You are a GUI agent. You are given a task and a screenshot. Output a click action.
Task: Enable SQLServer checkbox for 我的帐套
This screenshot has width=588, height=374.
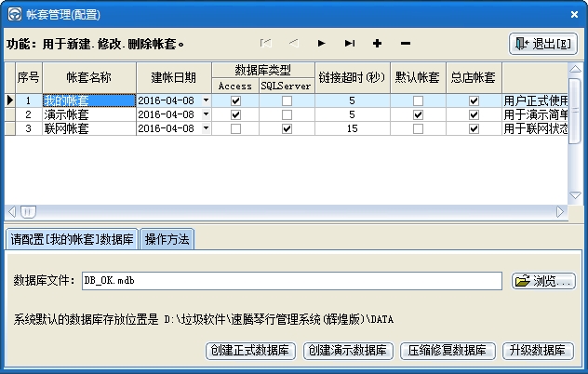pyautogui.click(x=287, y=100)
